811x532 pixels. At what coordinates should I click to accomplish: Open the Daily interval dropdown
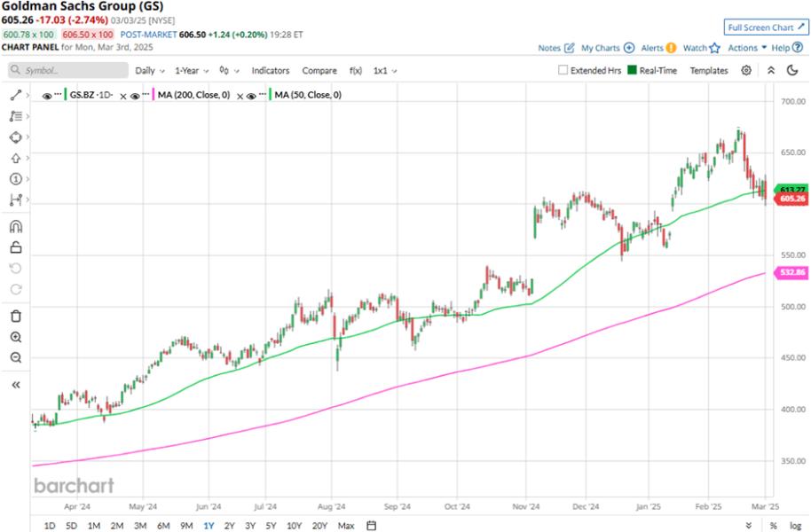pyautogui.click(x=150, y=70)
